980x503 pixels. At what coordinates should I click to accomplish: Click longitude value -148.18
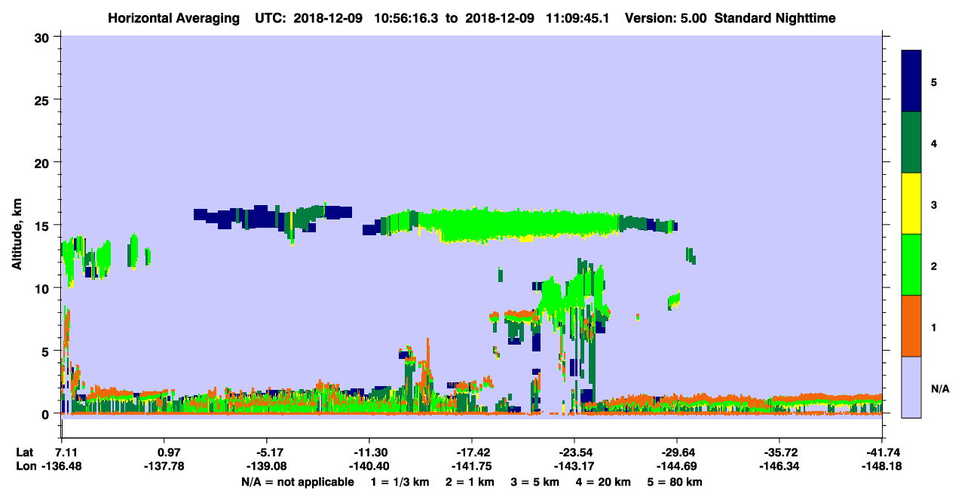(x=881, y=467)
